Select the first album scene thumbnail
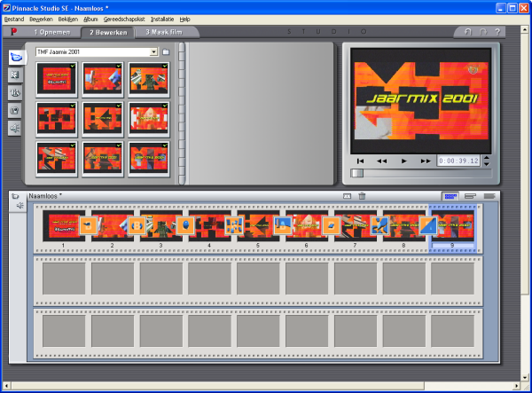The height and width of the screenshot is (393, 532). click(57, 79)
